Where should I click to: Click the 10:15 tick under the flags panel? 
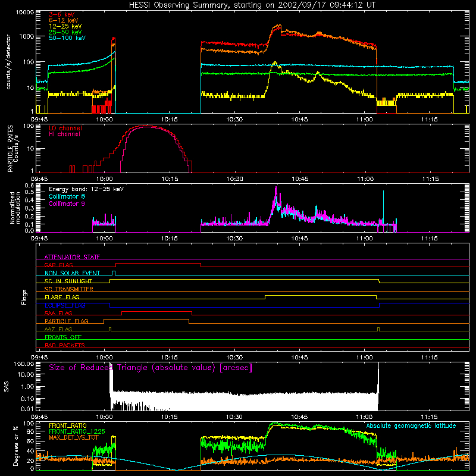point(170,358)
